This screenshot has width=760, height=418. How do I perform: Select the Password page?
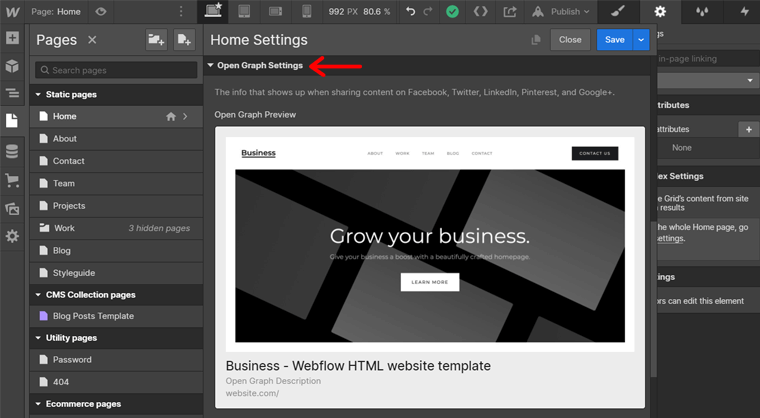point(116,360)
